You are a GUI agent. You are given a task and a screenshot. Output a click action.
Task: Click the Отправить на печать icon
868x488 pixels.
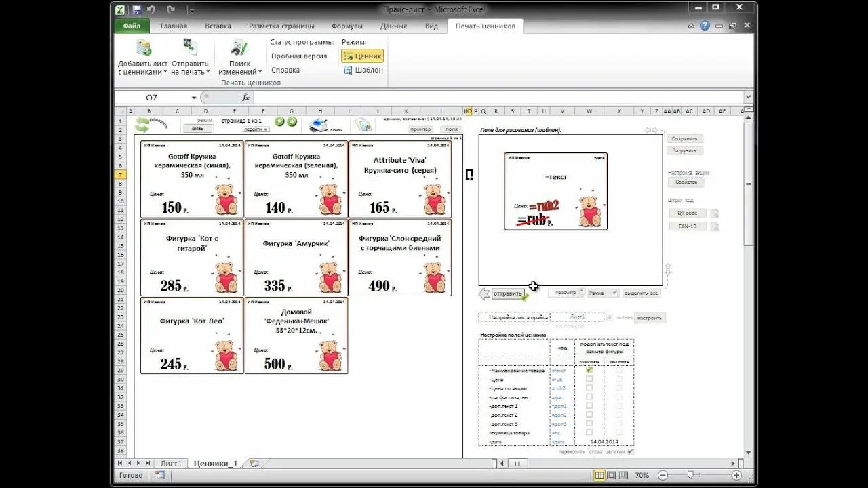point(190,47)
